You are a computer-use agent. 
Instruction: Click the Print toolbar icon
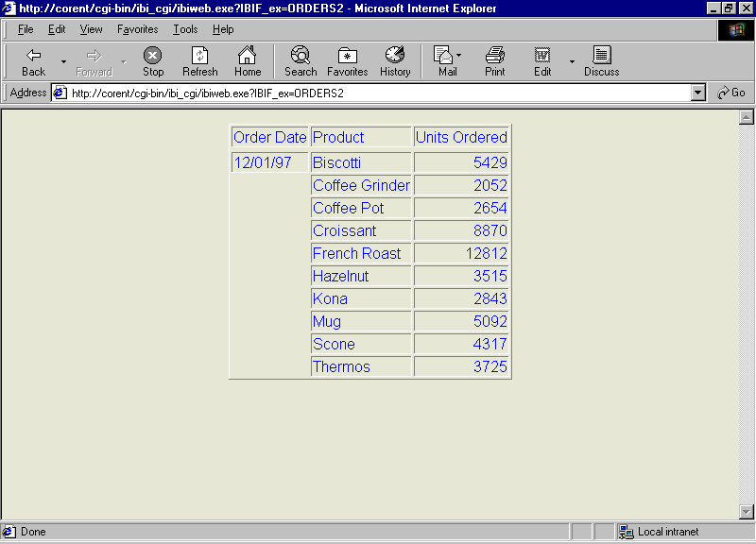click(495, 56)
